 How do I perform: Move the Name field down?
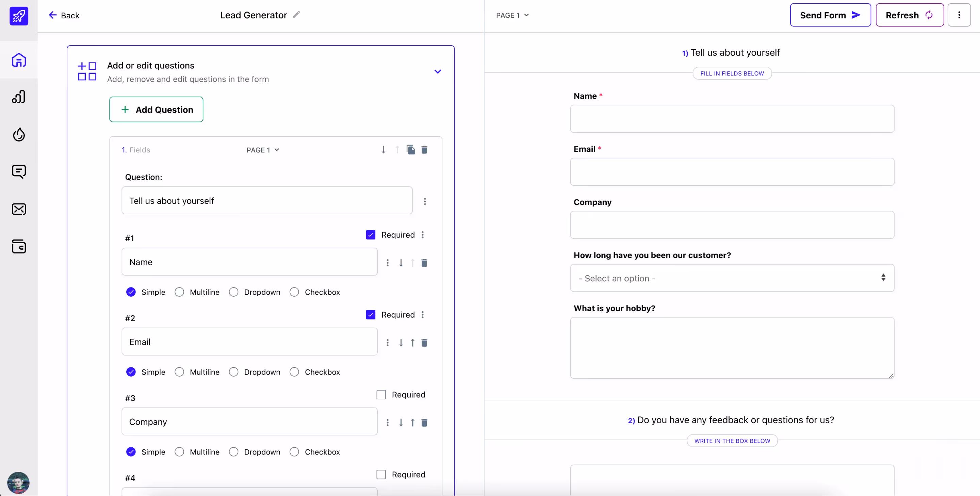pyautogui.click(x=401, y=262)
